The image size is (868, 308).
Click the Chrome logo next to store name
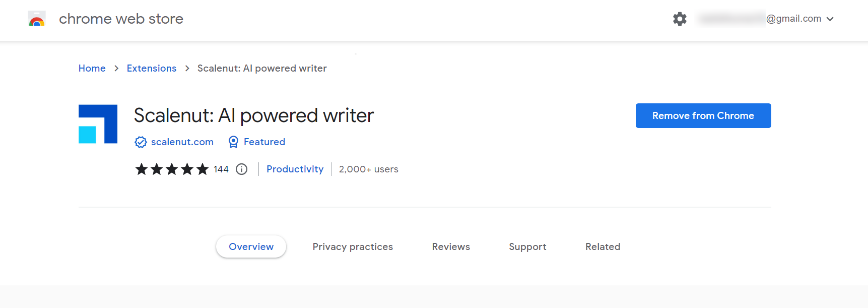(x=36, y=18)
